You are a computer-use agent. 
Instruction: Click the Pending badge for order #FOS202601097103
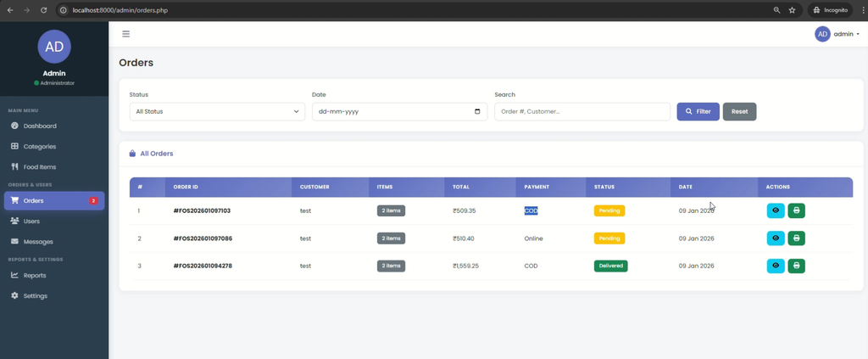pos(609,210)
